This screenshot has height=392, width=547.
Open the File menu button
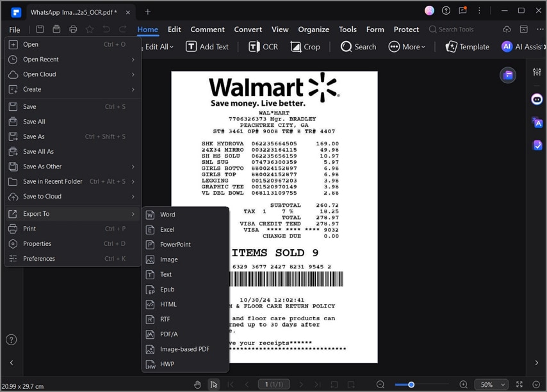(14, 29)
